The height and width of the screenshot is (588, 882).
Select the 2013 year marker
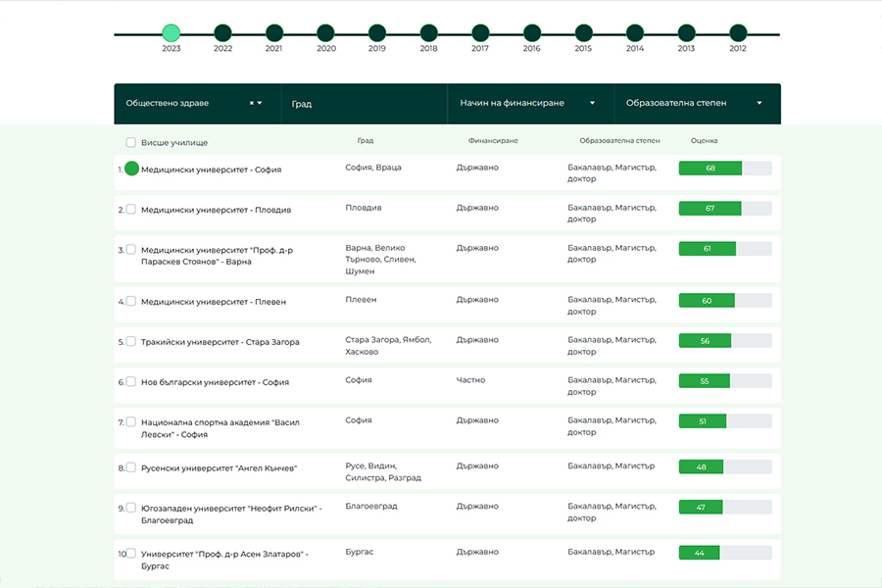[686, 33]
